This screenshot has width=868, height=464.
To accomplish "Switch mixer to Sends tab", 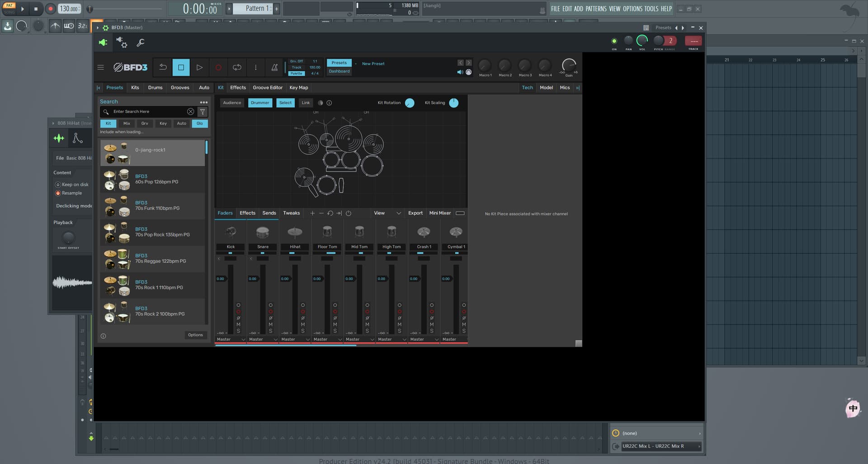I will pos(269,213).
